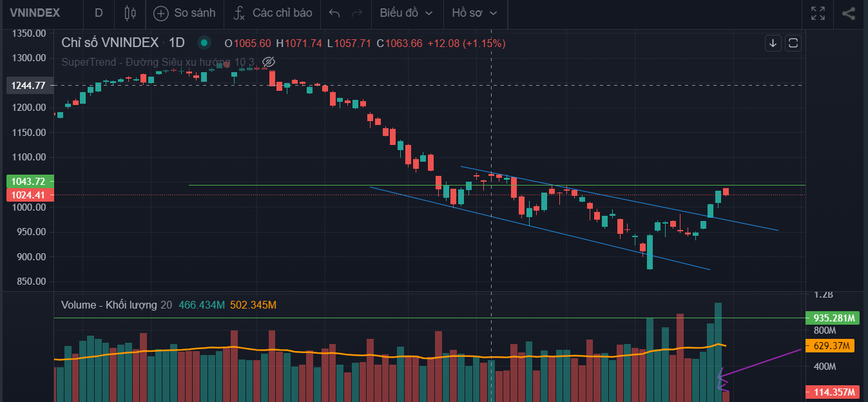The height and width of the screenshot is (402, 868).
Task: Show the hidden SuperTrend indicator
Action: (269, 62)
